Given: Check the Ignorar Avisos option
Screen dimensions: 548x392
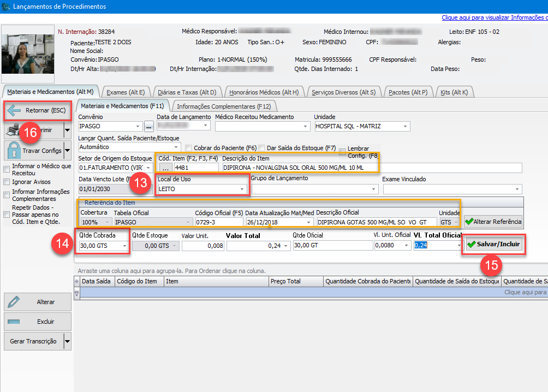Looking at the screenshot, I should pyautogui.click(x=7, y=182).
